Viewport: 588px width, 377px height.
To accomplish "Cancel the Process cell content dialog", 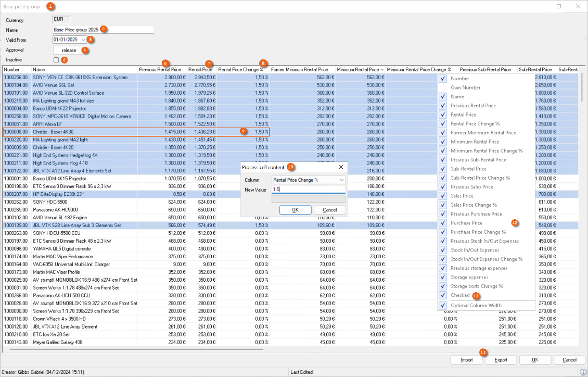I will [x=329, y=210].
